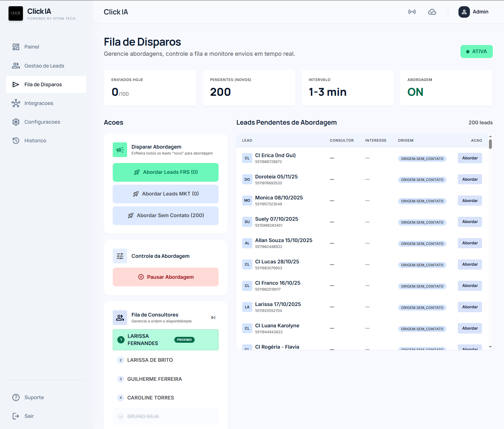The image size is (504, 429).
Task: Click the cloud sync icon in the top bar
Action: click(432, 11)
